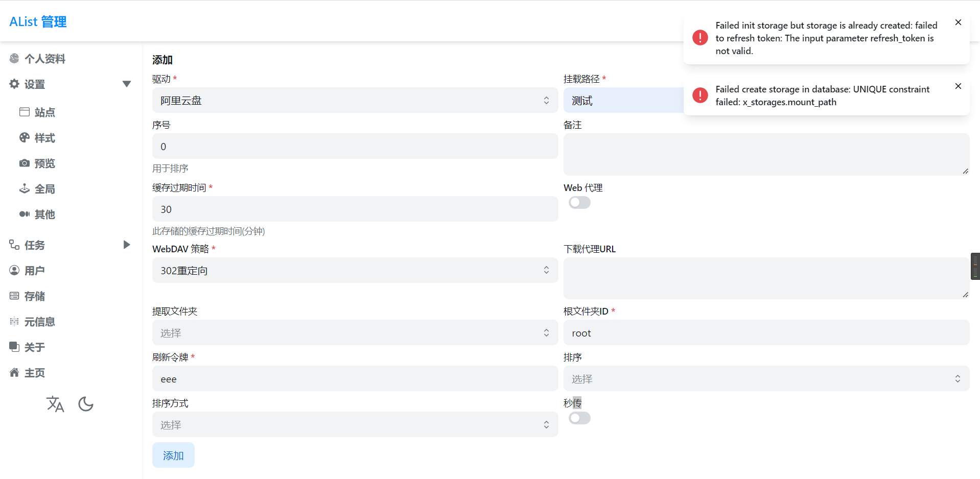This screenshot has height=479, width=980.
Task: Select the 预览 preview settings icon
Action: [x=24, y=163]
